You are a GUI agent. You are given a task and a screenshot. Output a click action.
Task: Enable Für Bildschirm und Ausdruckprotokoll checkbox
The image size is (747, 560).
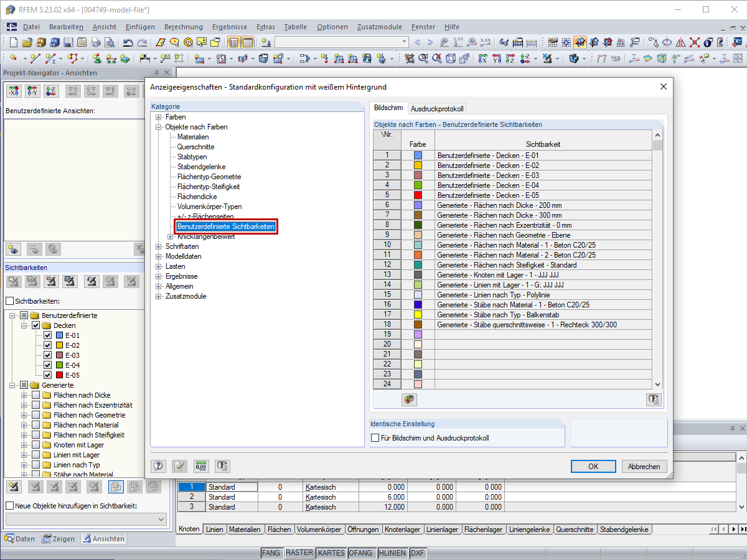[375, 438]
